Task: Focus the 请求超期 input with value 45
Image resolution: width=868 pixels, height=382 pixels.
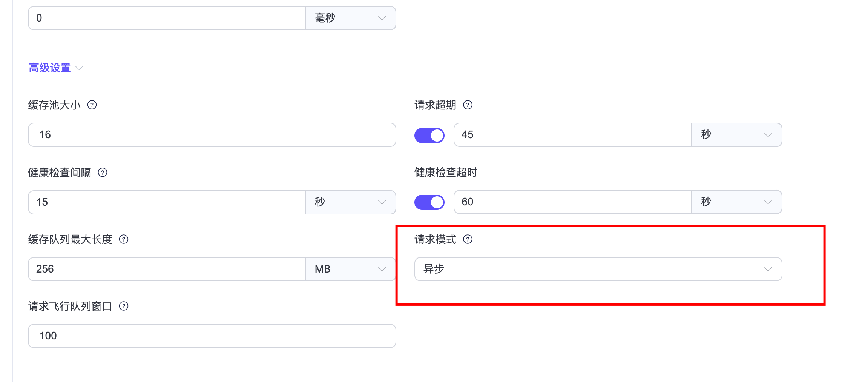Action: [572, 135]
